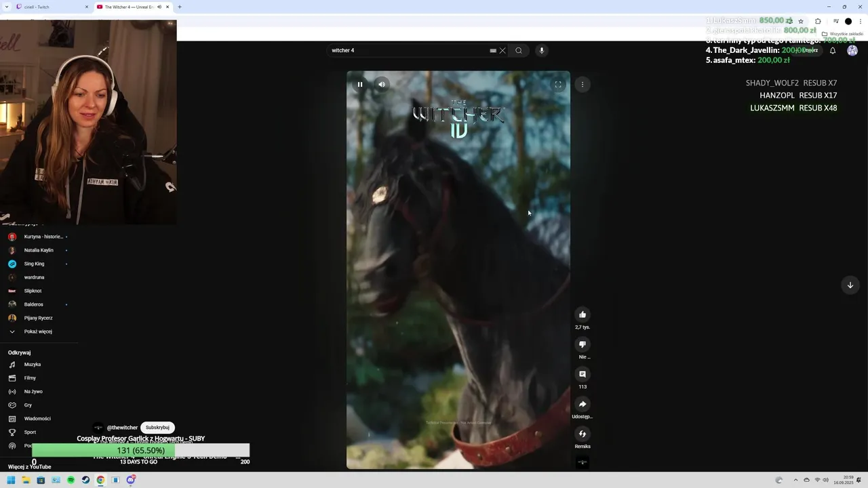Start voice search with microphone icon

541,50
